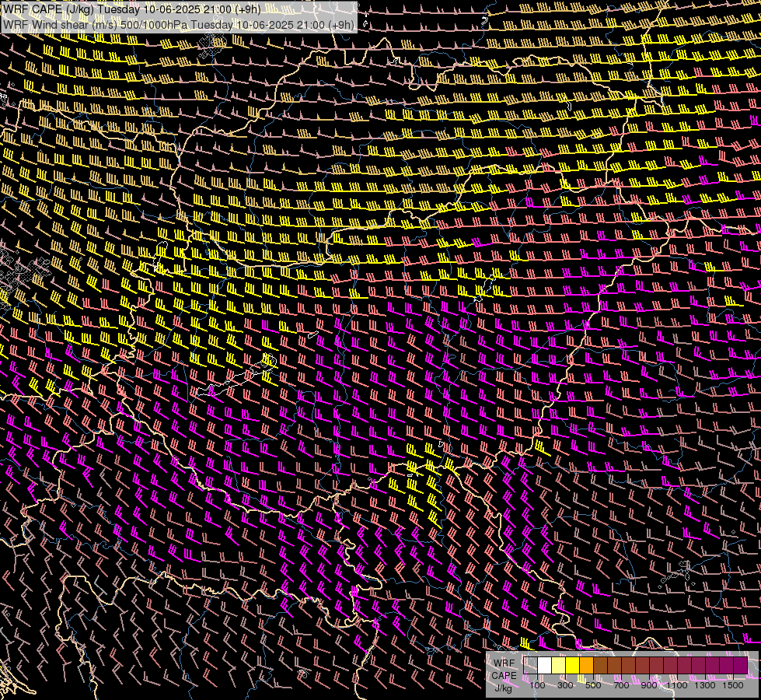
Task: Select the pale yellow CAPE legend swatch
Action: point(559,665)
